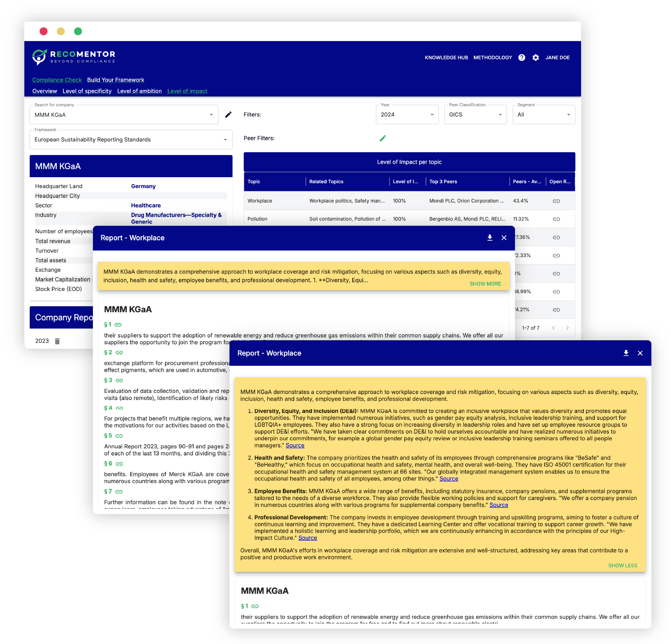Open Level of ambition sub-tab
671x644 pixels.
(x=139, y=91)
